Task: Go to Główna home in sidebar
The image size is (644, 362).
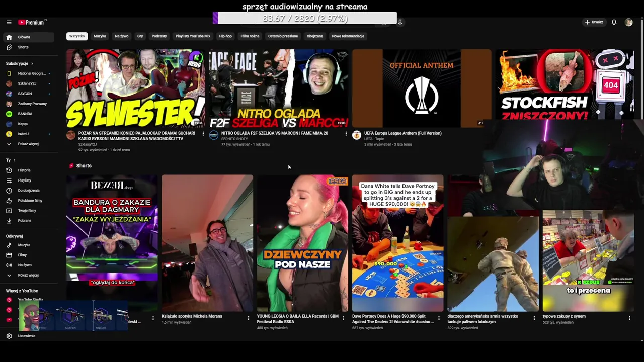Action: (x=29, y=37)
